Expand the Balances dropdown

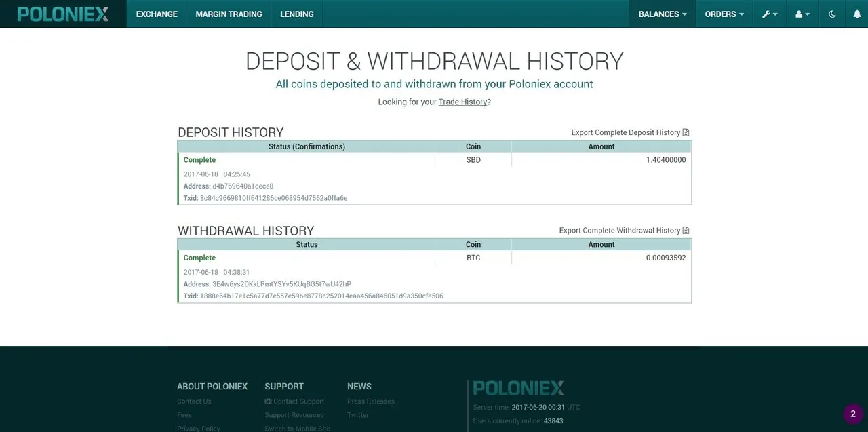coord(663,14)
